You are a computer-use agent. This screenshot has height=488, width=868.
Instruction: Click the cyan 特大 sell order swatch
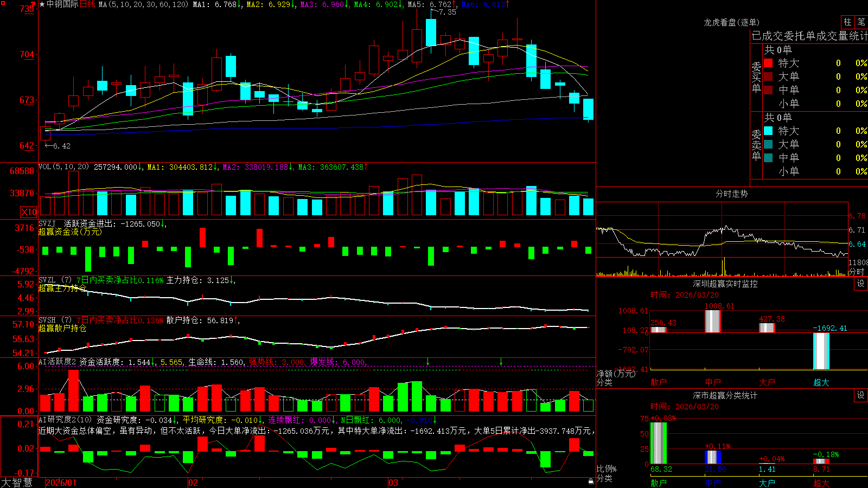(768, 131)
